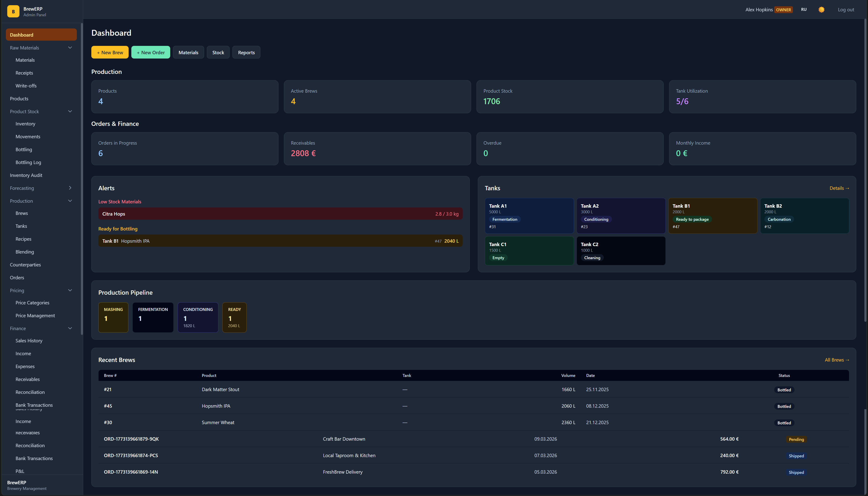
Task: Select the Tank C1 Empty card
Action: [529, 251]
